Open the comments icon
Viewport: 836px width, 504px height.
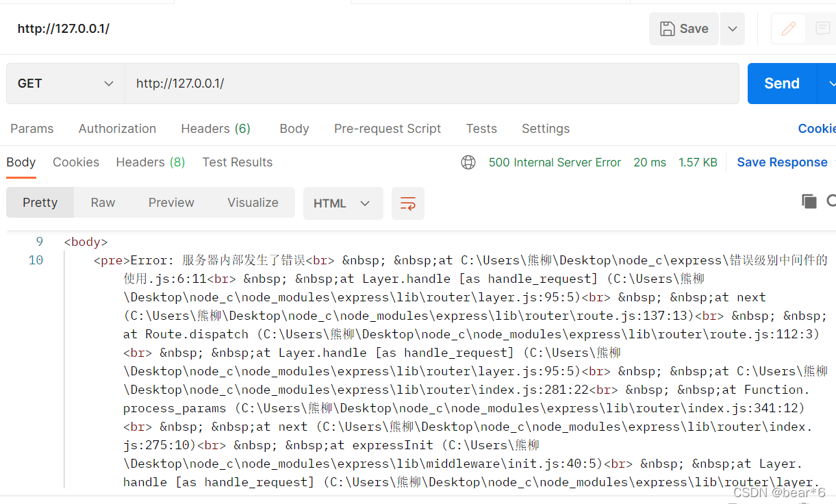822,29
